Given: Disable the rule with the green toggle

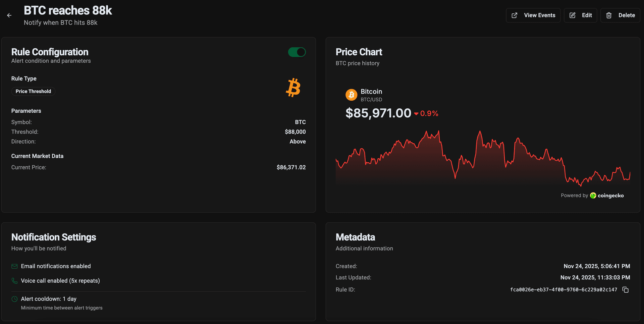Looking at the screenshot, I should coord(297,52).
